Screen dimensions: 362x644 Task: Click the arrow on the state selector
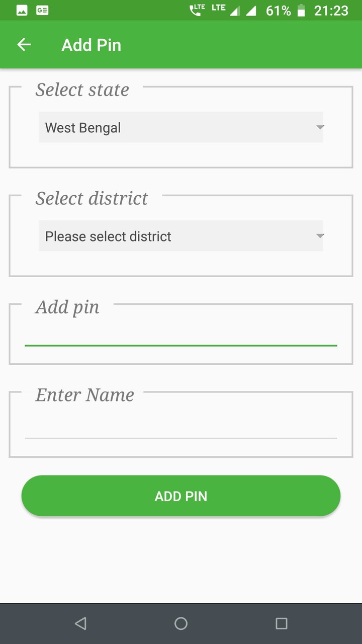click(320, 127)
